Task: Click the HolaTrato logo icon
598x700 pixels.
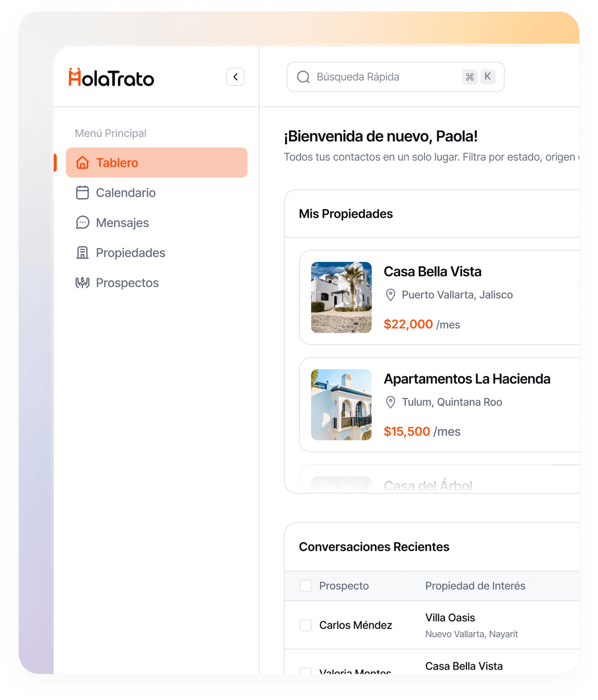Action: pyautogui.click(x=75, y=77)
